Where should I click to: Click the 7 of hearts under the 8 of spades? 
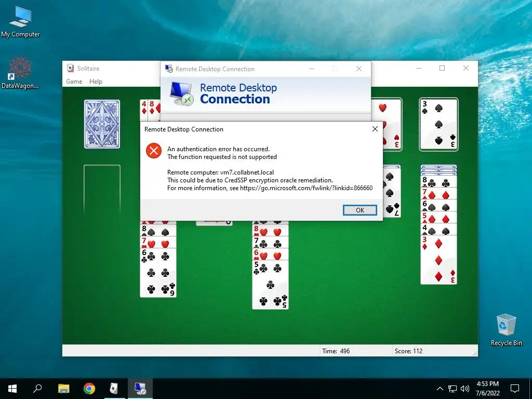coord(158,242)
